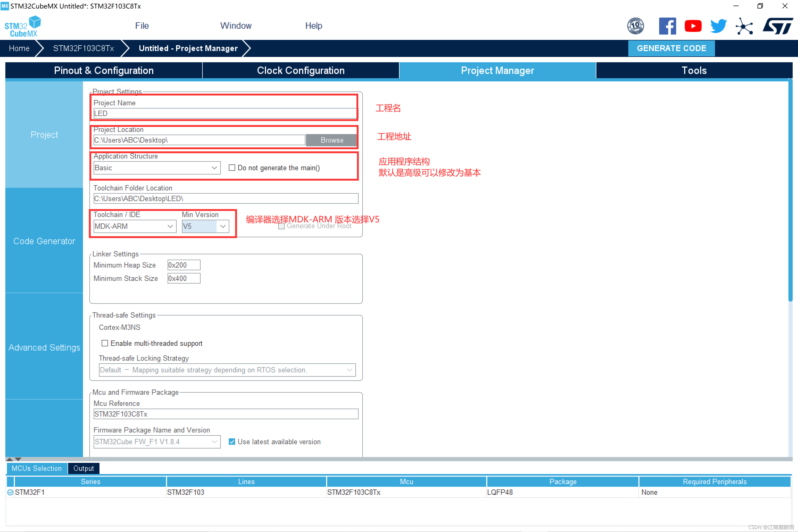
Task: Check Enable multi-threaded support
Action: coord(105,343)
